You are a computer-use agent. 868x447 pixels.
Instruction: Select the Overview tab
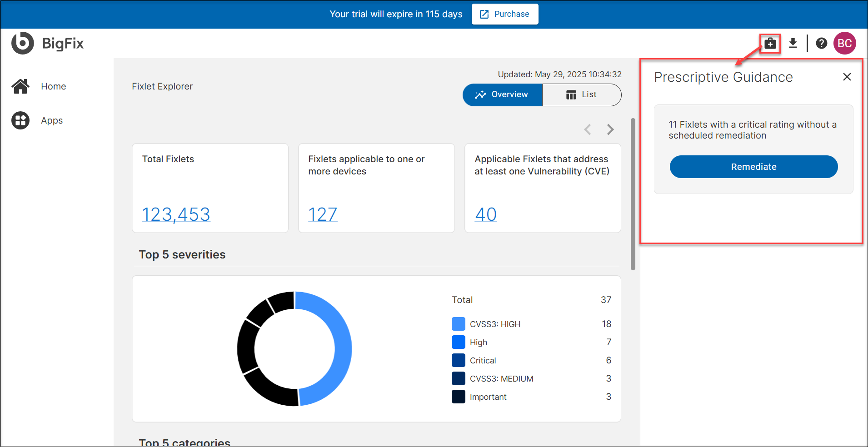502,94
